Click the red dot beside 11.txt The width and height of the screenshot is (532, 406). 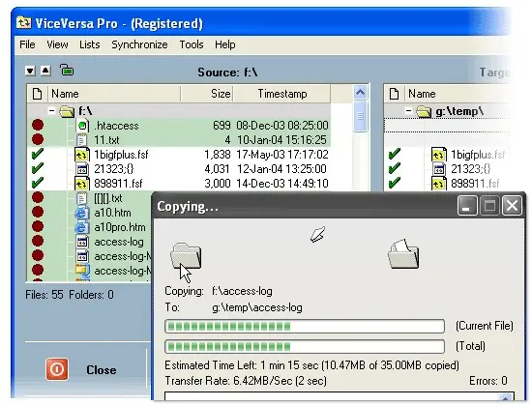point(38,139)
